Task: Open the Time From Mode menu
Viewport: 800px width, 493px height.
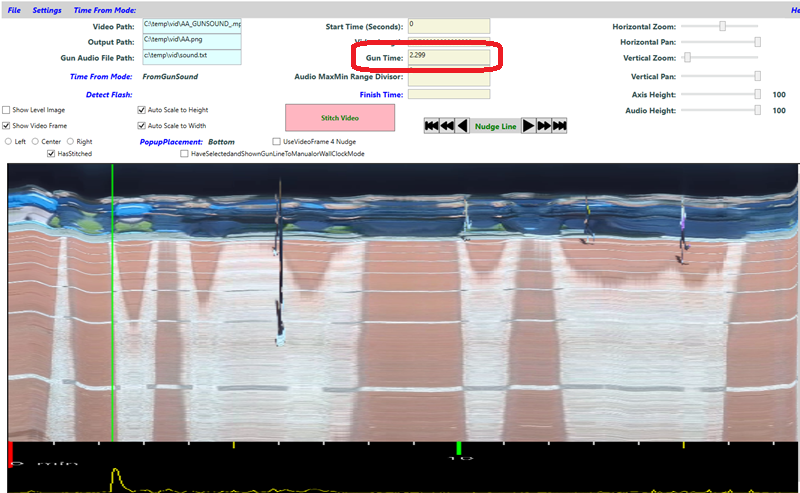Action: 105,10
